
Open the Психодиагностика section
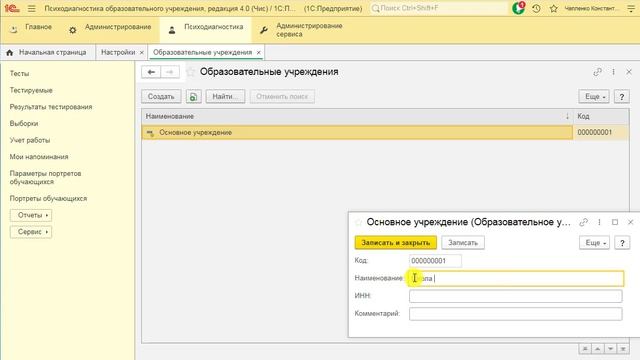(x=205, y=29)
